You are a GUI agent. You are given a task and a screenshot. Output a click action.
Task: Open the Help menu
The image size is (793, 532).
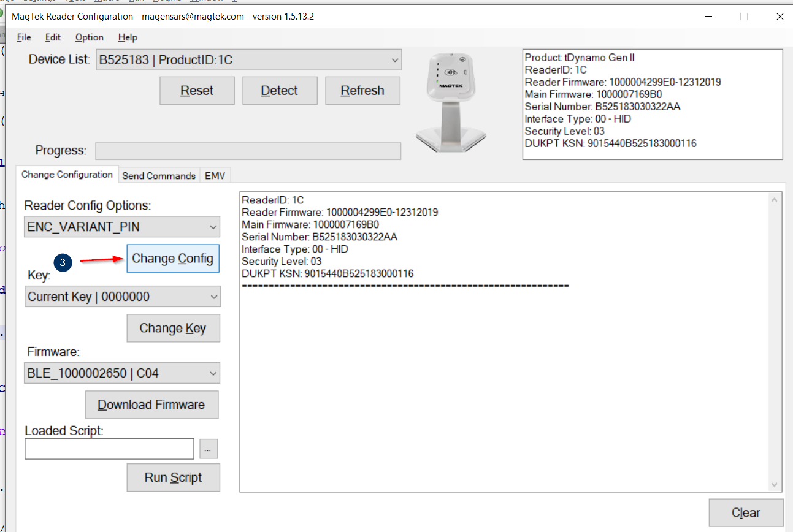127,37
